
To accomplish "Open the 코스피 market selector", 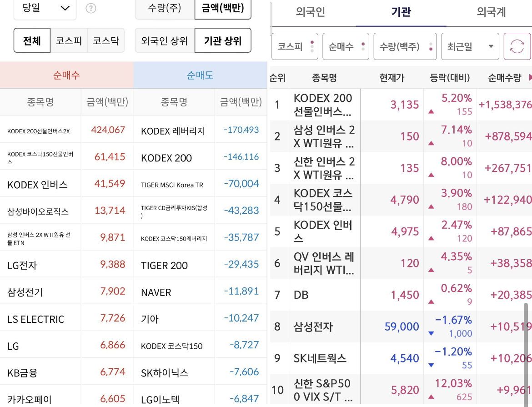I will click(x=295, y=46).
